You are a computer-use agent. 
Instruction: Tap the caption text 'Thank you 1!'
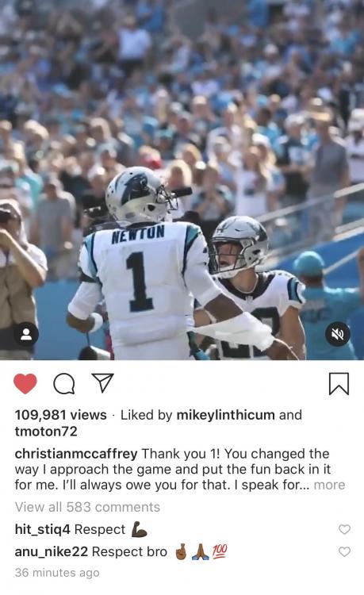181,454
